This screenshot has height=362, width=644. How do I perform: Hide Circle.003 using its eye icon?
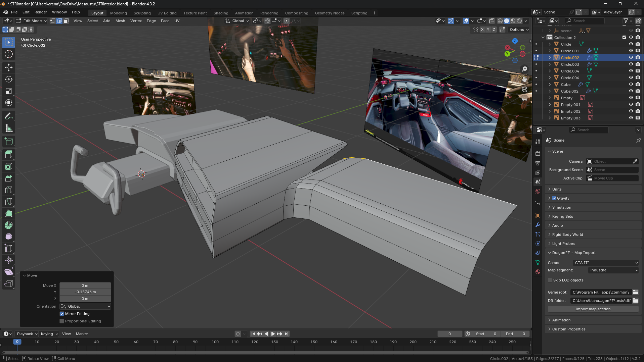pyautogui.click(x=631, y=64)
